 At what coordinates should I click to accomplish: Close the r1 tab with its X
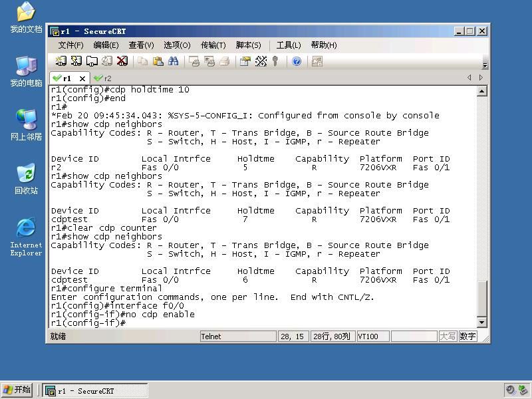[82, 78]
